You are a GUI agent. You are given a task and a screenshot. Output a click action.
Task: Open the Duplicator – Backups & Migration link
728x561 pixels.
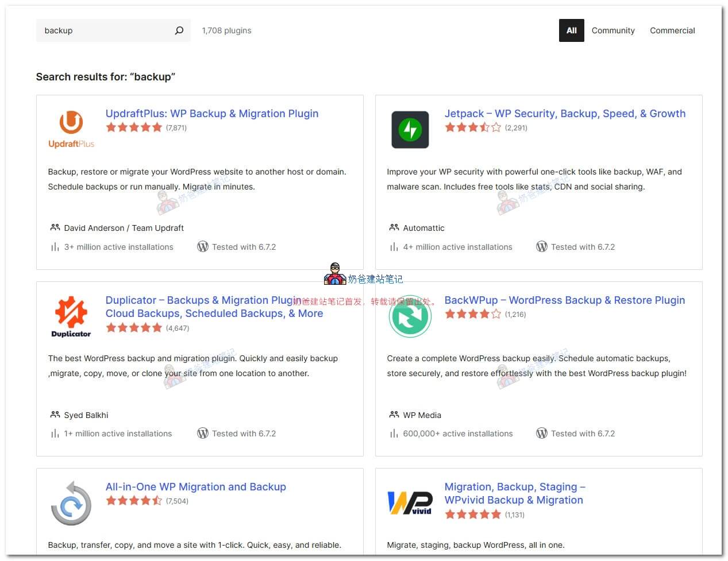(203, 300)
